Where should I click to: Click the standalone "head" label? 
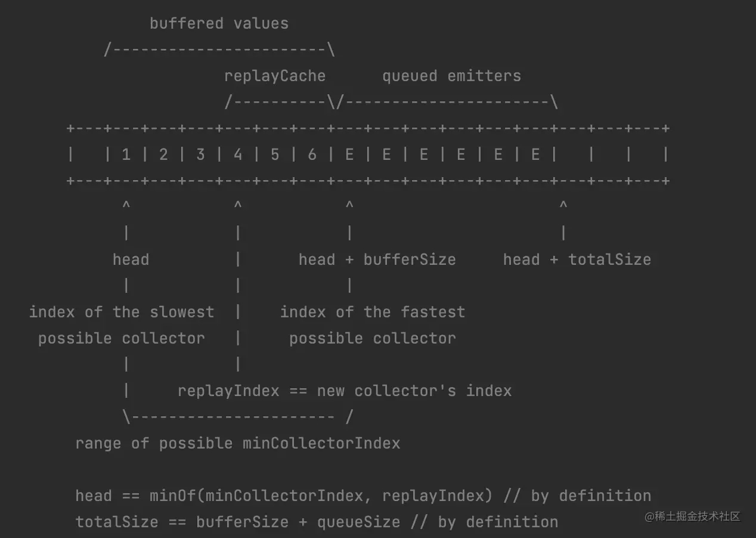pos(131,259)
